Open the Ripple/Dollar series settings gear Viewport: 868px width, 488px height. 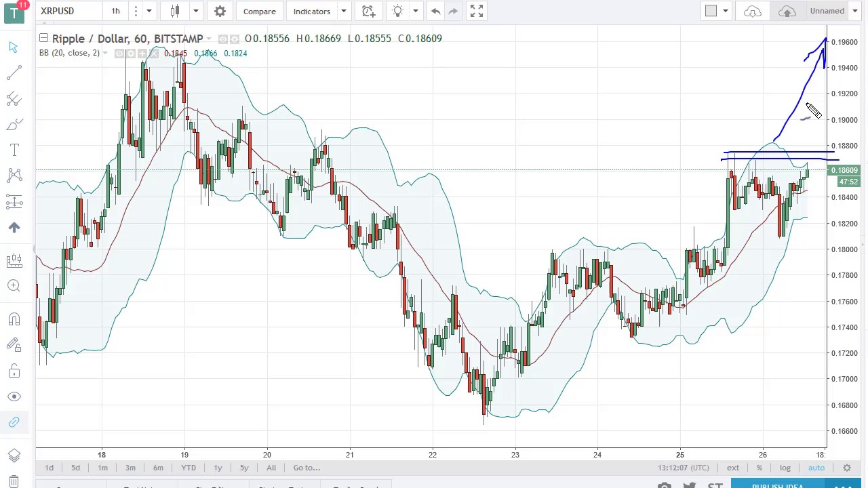234,39
